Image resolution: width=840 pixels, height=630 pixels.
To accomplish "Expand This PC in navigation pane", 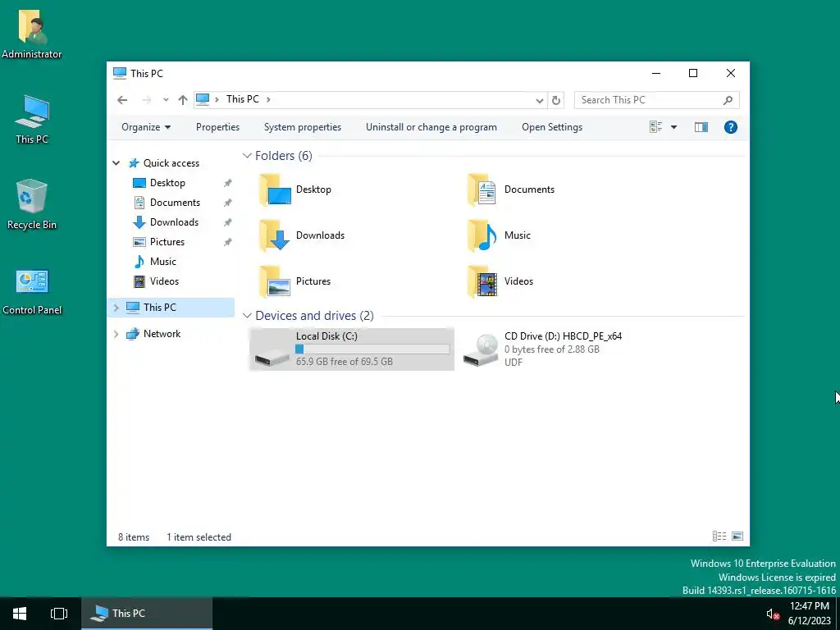I will 116,308.
